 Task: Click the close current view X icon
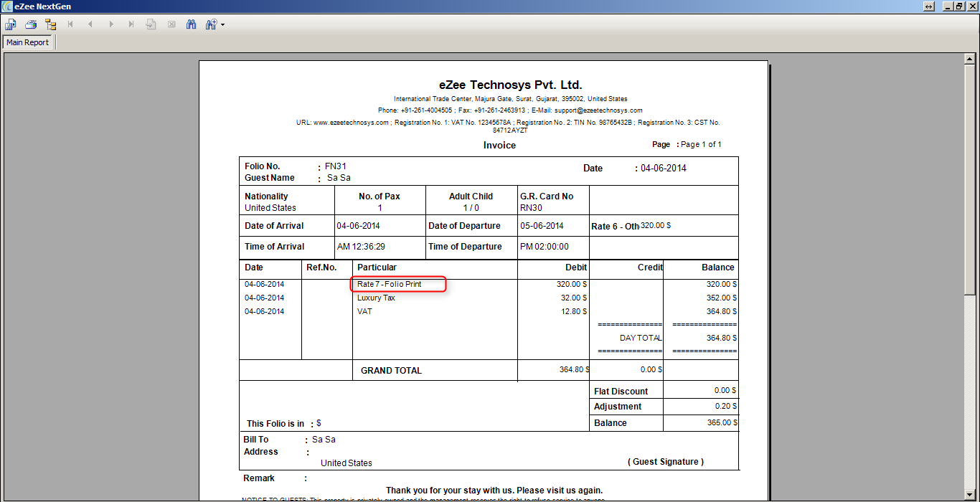click(x=171, y=24)
